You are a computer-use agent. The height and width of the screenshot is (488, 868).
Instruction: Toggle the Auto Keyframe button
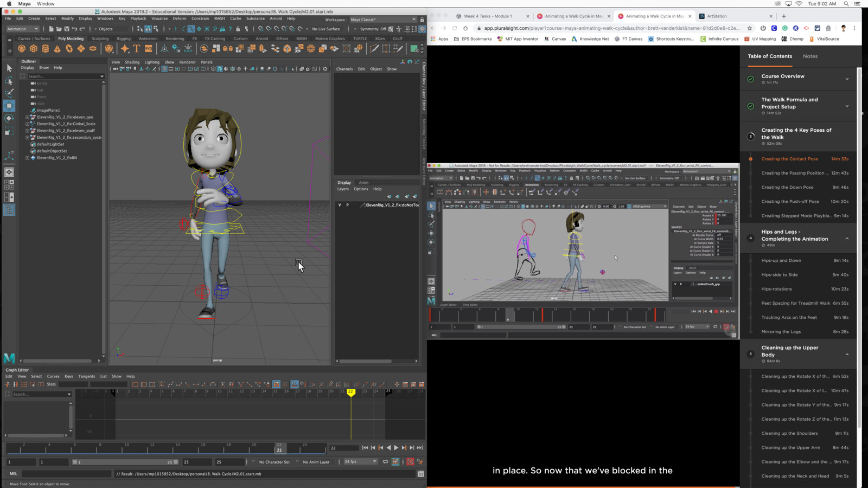[x=410, y=462]
